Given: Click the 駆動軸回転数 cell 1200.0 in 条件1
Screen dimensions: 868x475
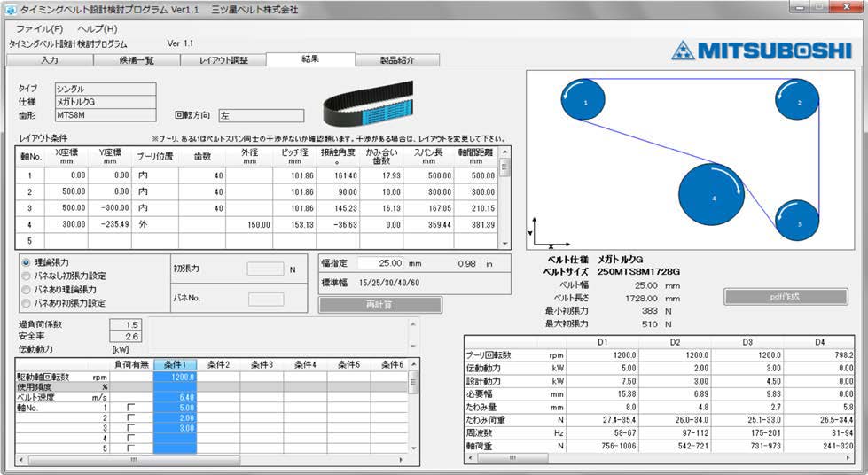Looking at the screenshot, I should (175, 377).
